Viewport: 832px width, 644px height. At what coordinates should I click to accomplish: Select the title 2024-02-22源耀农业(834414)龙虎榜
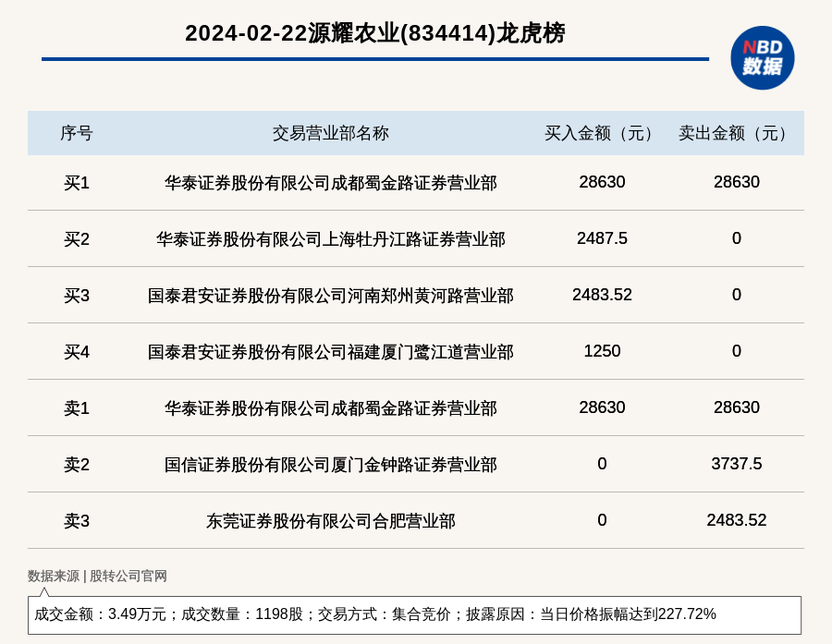(375, 33)
